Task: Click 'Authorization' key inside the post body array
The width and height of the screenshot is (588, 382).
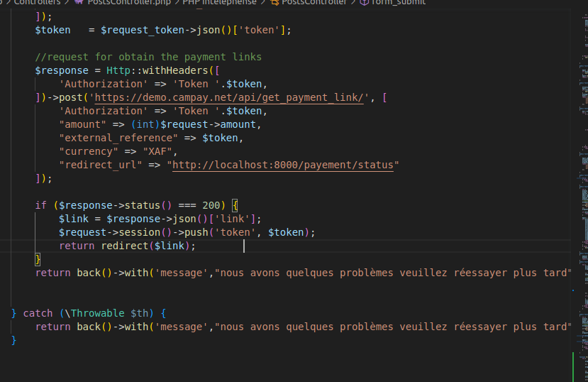Action: [x=104, y=111]
